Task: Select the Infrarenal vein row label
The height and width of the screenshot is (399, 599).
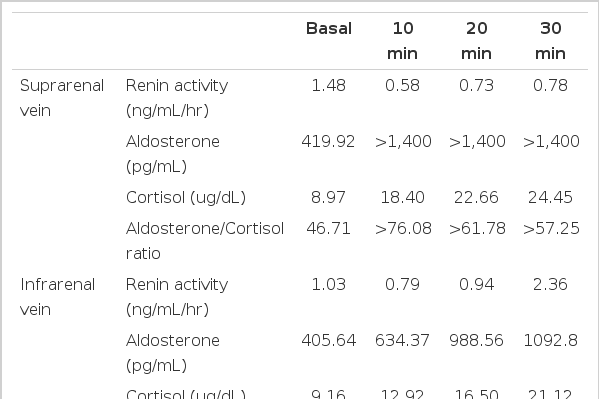Action: click(x=57, y=297)
